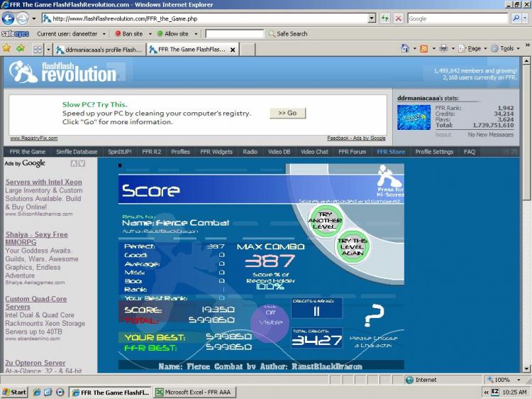Open FFR the Game nav item
The width and height of the screenshot is (532, 399).
tap(28, 152)
